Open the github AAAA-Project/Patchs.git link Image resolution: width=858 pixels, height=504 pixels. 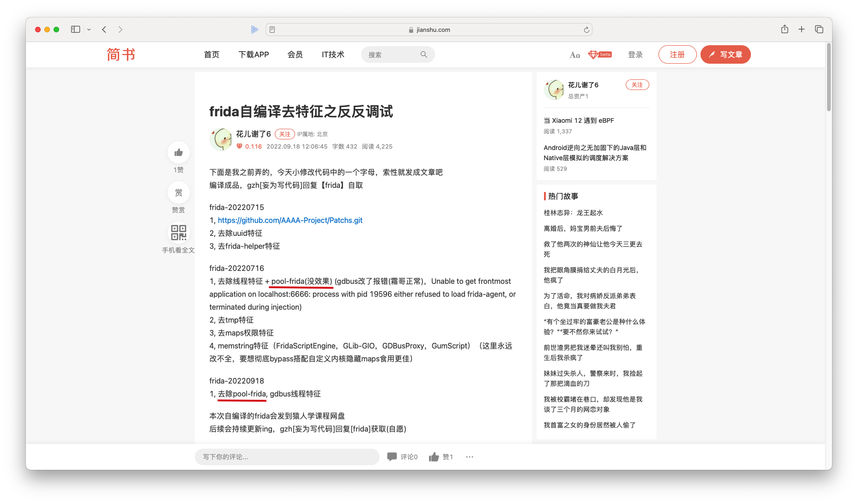[x=290, y=220]
